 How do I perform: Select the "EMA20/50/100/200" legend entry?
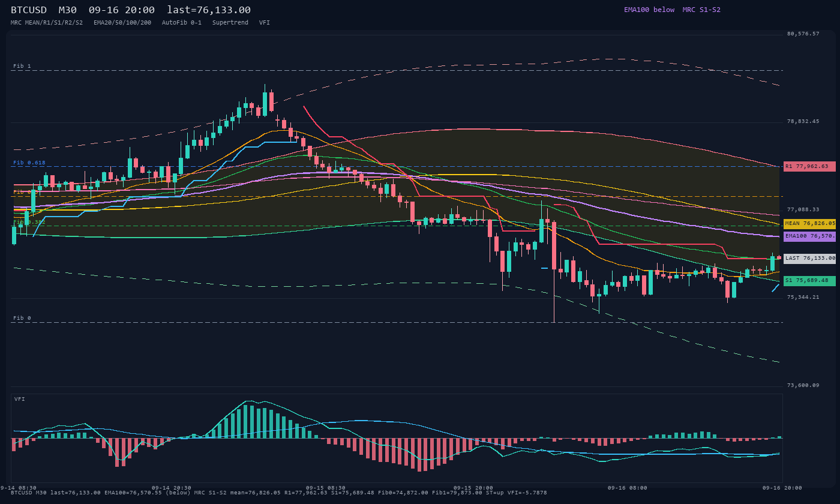pyautogui.click(x=122, y=23)
